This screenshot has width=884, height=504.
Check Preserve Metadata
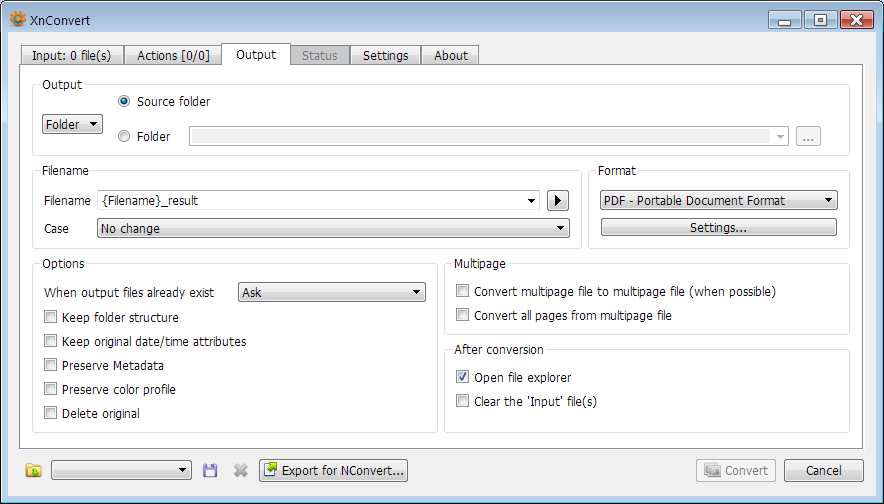[51, 365]
